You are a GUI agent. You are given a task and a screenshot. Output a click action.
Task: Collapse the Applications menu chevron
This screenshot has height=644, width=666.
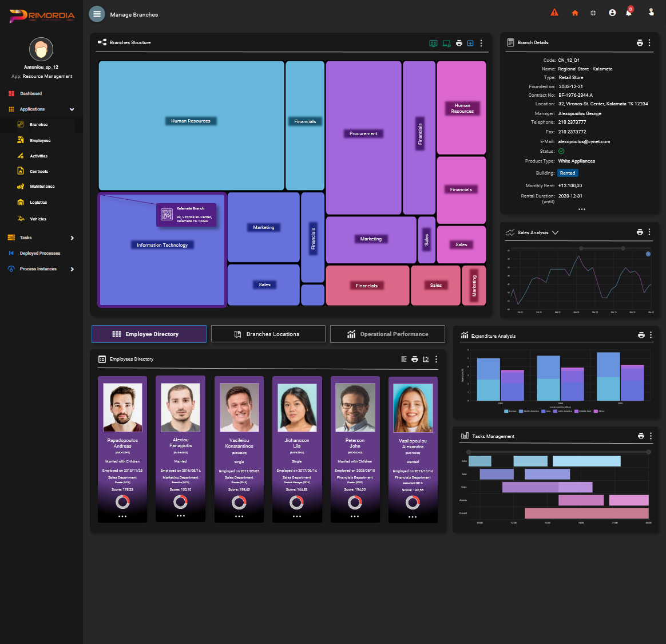[x=72, y=109]
